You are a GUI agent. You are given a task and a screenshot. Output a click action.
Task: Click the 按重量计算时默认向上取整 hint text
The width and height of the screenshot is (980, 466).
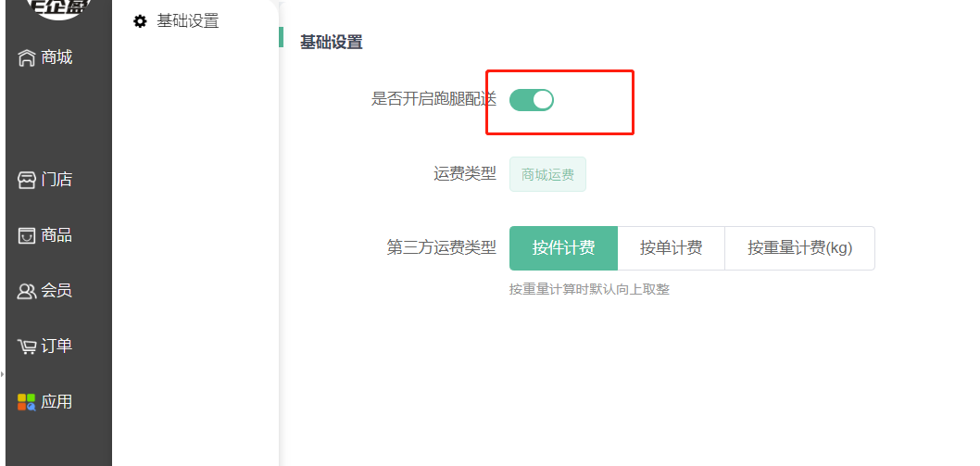[589, 289]
